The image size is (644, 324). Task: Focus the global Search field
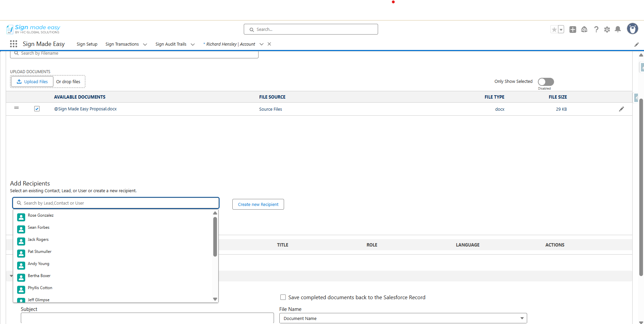(x=311, y=29)
